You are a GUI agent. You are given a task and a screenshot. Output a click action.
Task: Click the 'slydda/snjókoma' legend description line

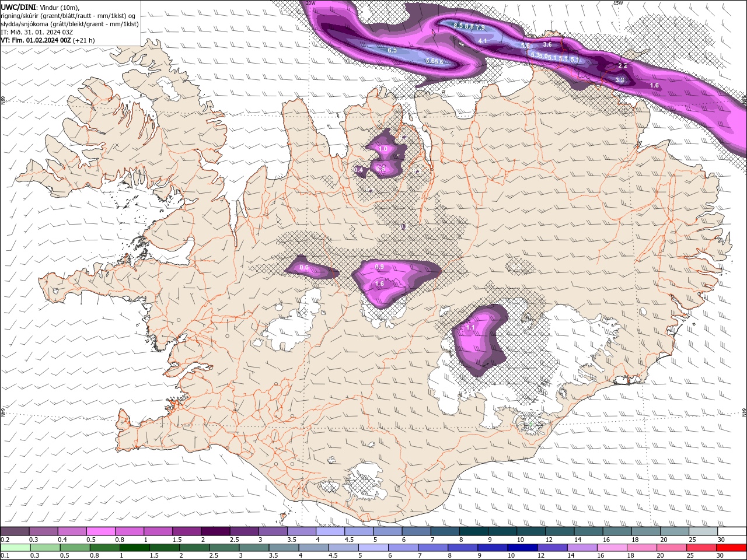(69, 24)
